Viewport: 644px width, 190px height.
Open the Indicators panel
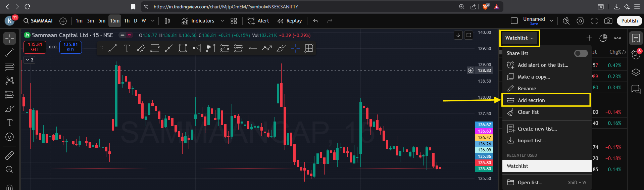coord(198,21)
